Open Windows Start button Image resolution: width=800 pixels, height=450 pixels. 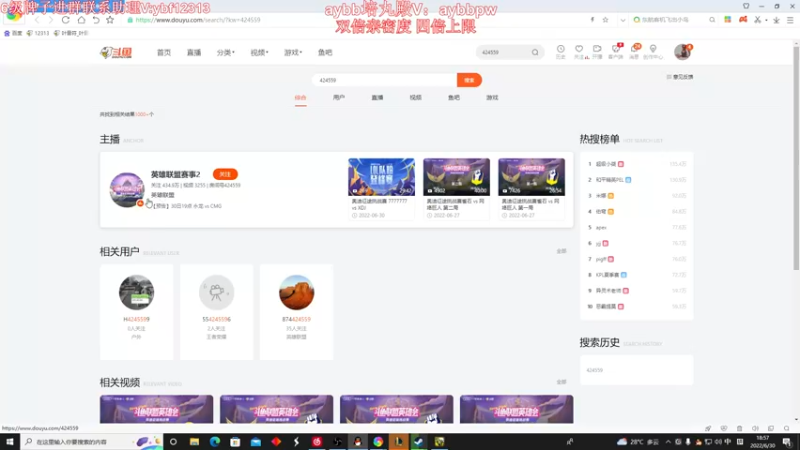(x=10, y=441)
